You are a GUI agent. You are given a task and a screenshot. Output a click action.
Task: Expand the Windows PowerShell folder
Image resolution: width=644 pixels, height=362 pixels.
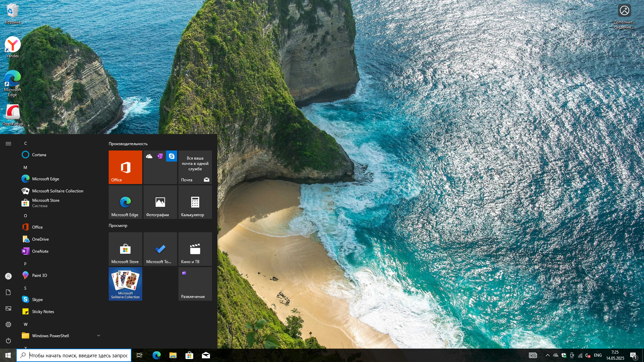[x=98, y=336]
